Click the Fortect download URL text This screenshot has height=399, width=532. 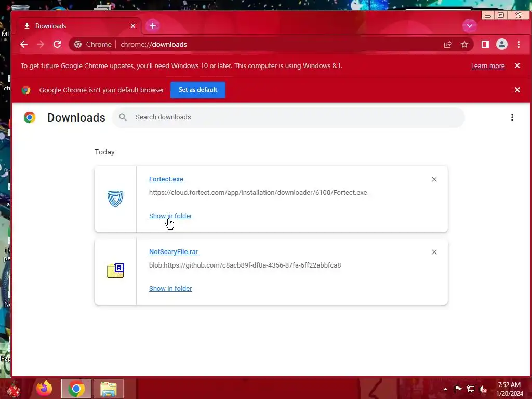tap(258, 192)
